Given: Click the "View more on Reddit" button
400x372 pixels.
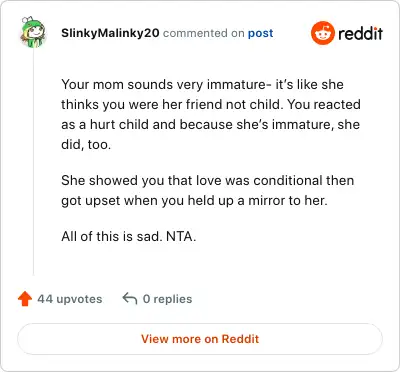Looking at the screenshot, I should (200, 339).
